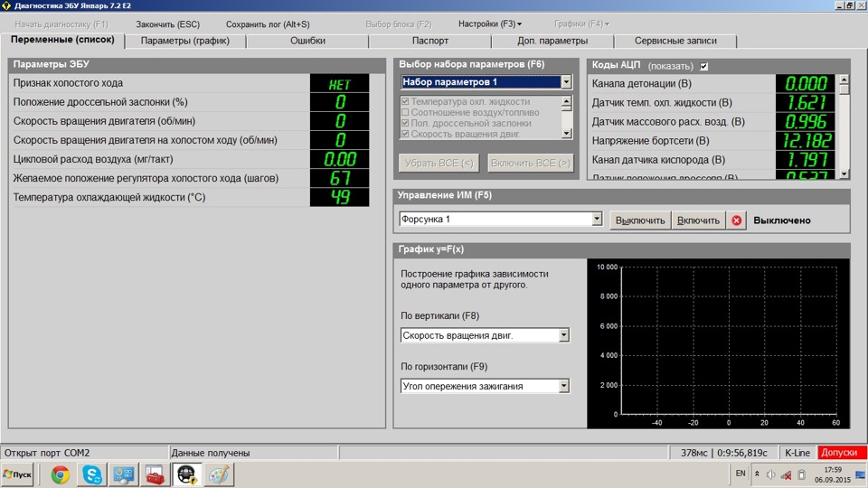Click the K-Line status bar entry

[x=797, y=453]
